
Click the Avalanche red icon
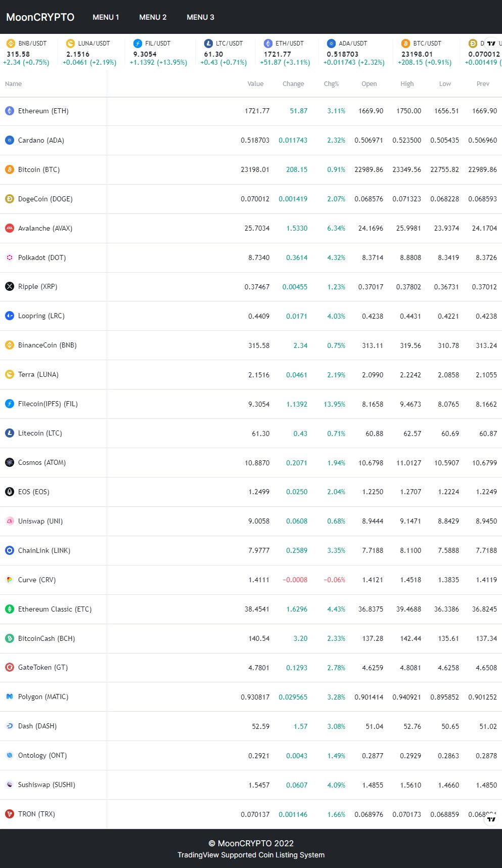[x=10, y=228]
